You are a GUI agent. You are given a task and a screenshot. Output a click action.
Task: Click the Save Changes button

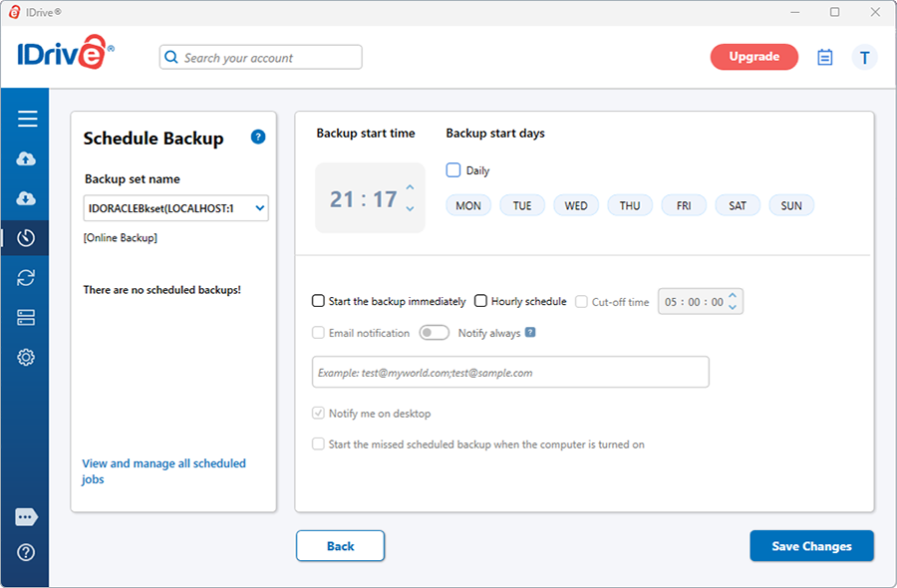(811, 546)
